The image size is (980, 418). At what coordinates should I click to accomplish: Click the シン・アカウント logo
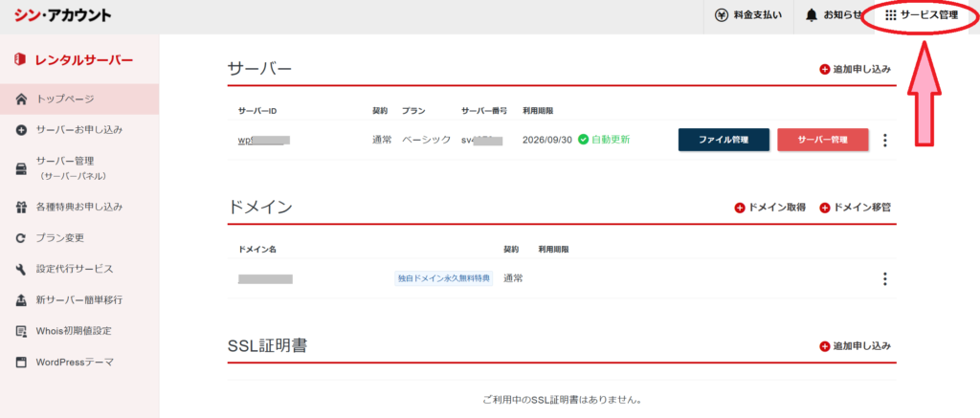point(63,15)
